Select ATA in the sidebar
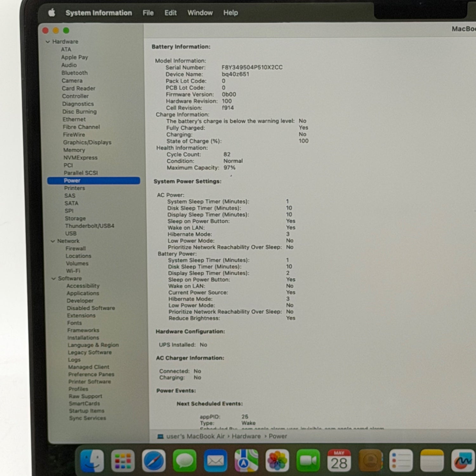This screenshot has width=476, height=476. (x=66, y=50)
